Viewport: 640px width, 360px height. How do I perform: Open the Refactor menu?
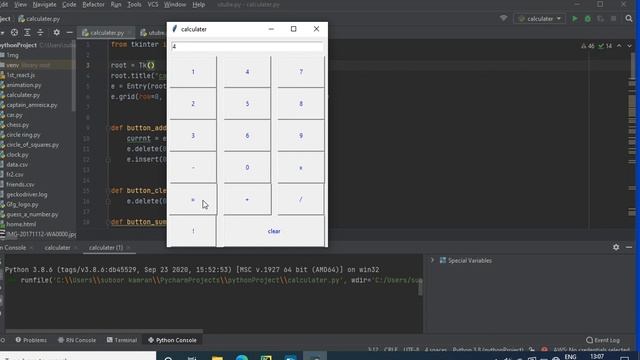[93, 4]
